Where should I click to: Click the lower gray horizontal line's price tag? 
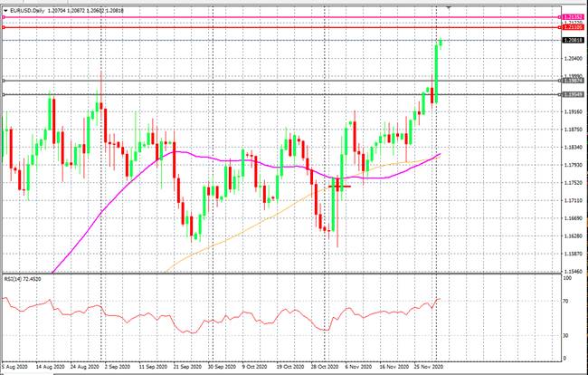(x=573, y=94)
